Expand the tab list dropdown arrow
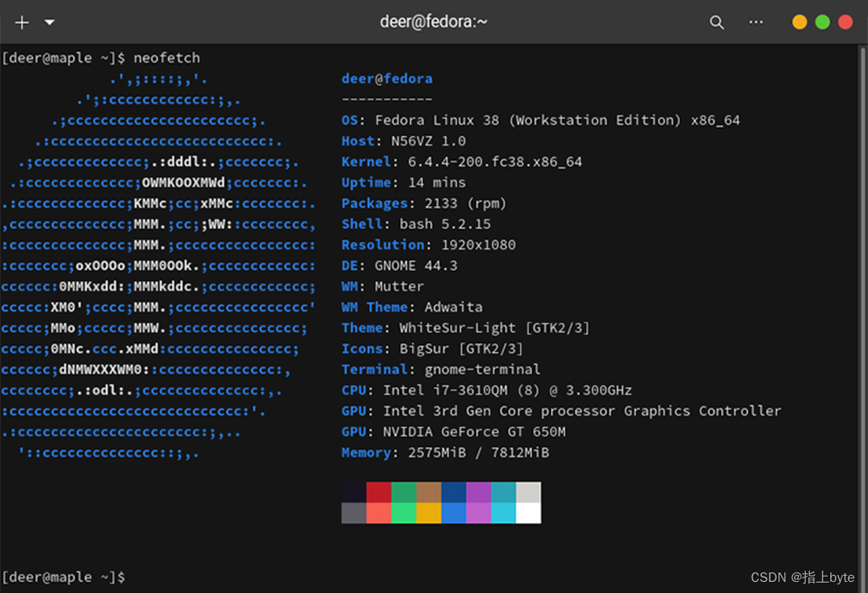Viewport: 868px width, 593px height. 49,22
